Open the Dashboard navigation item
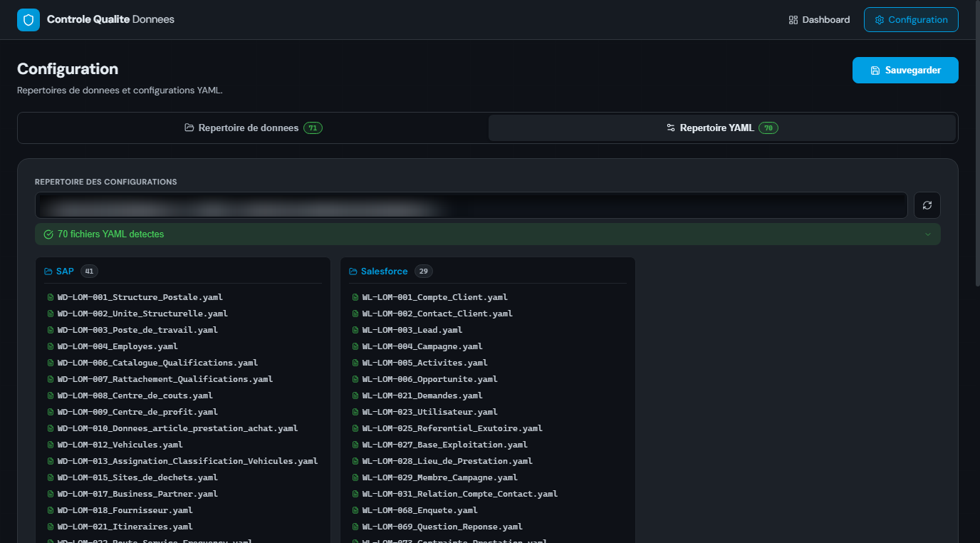980x543 pixels. (x=819, y=20)
